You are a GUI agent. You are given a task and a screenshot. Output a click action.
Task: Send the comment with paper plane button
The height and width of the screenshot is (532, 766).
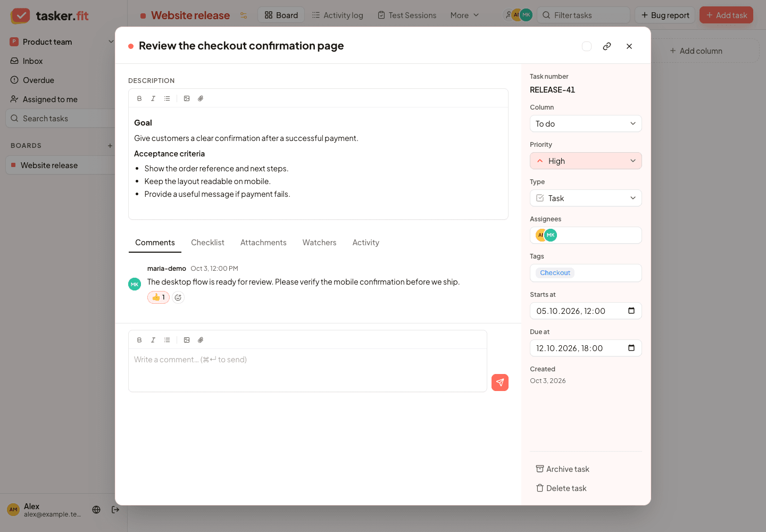click(500, 383)
